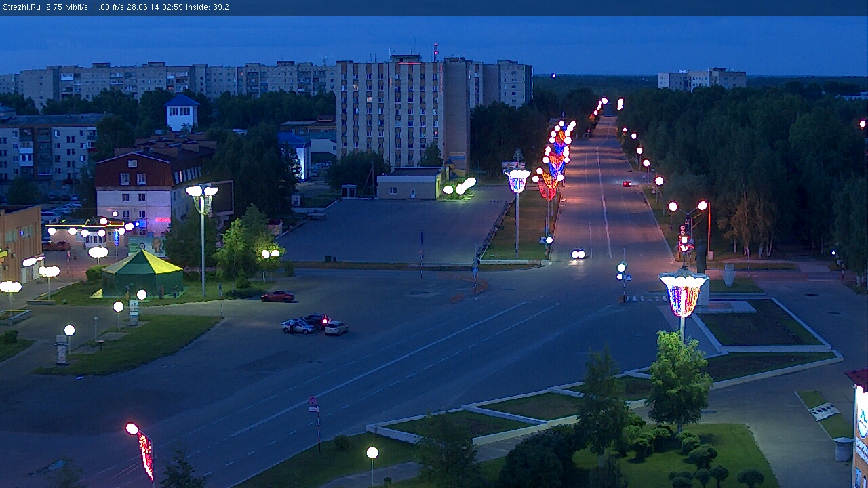
Task: Select the 2.75 Mbit/s bitrate readout
Action: 67,7
